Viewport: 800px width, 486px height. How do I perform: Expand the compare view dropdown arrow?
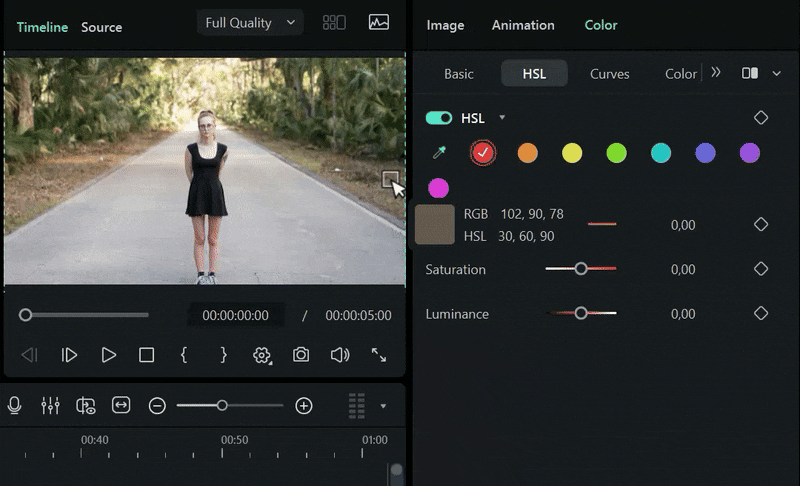[x=777, y=73]
